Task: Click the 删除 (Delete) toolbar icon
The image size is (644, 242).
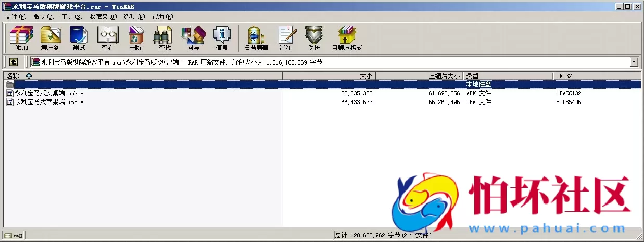Action: click(x=136, y=38)
